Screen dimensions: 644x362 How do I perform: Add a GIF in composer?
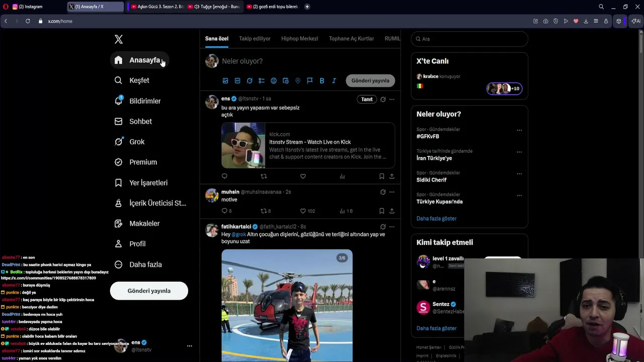[237, 80]
